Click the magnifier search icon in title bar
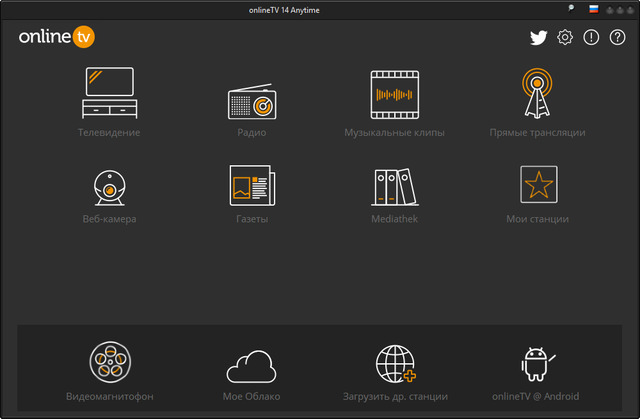 [571, 8]
